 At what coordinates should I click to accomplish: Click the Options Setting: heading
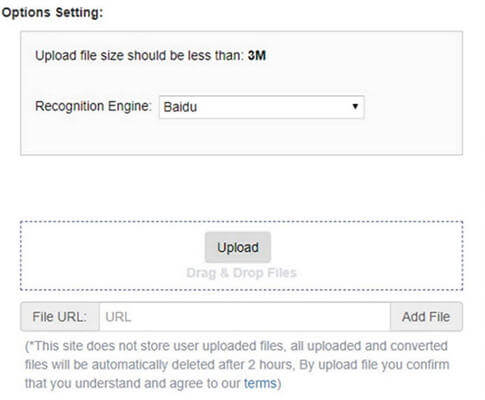pyautogui.click(x=52, y=13)
